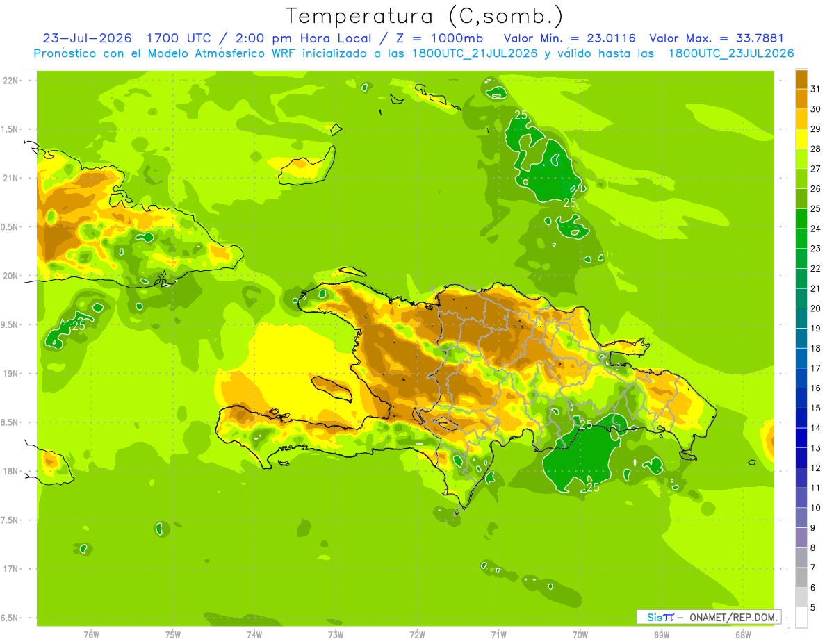Click longitude label '74W'
Screen dimensions: 834x644
(254, 634)
